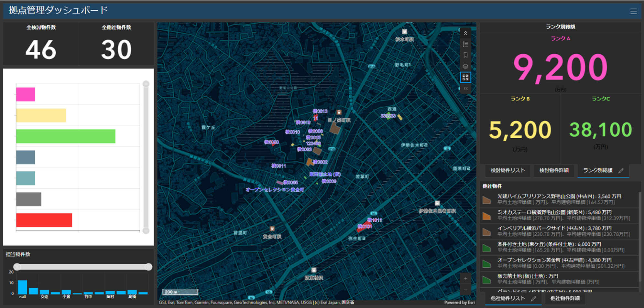
Task: Click 日ノ出町駅 station marker on map
Action: pos(339,112)
